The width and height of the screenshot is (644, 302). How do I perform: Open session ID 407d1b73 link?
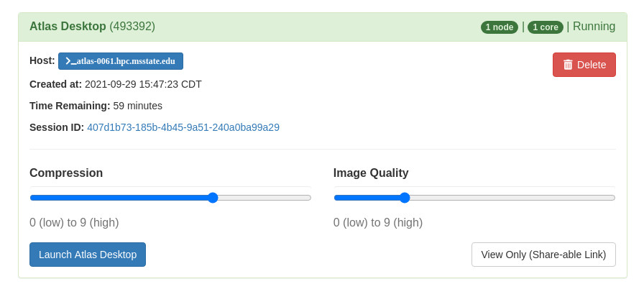[183, 127]
